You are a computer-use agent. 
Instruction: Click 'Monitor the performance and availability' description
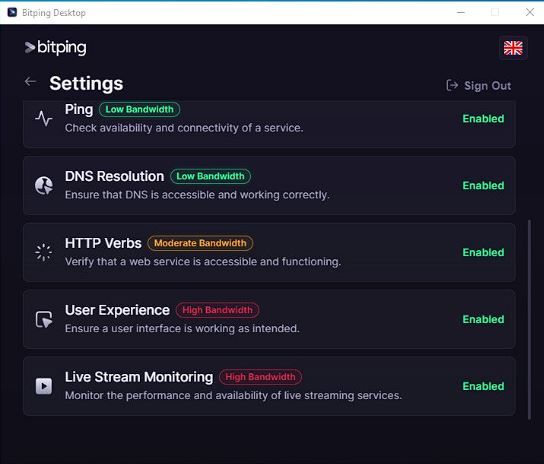(233, 396)
